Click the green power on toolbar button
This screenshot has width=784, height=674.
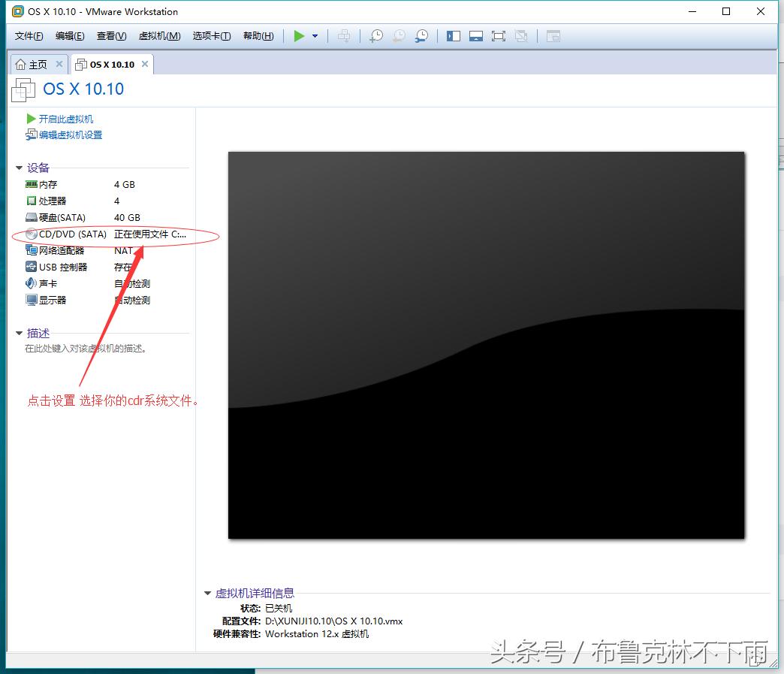(x=300, y=35)
